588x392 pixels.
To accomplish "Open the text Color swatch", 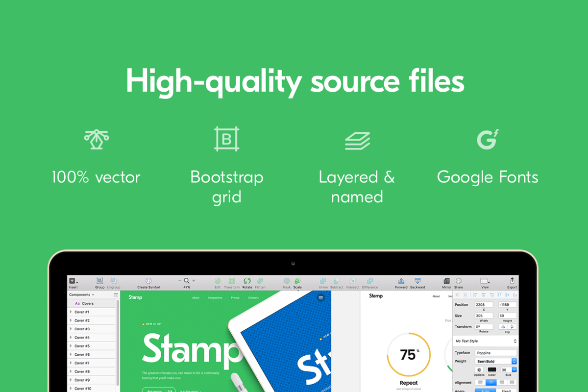I will (492, 369).
